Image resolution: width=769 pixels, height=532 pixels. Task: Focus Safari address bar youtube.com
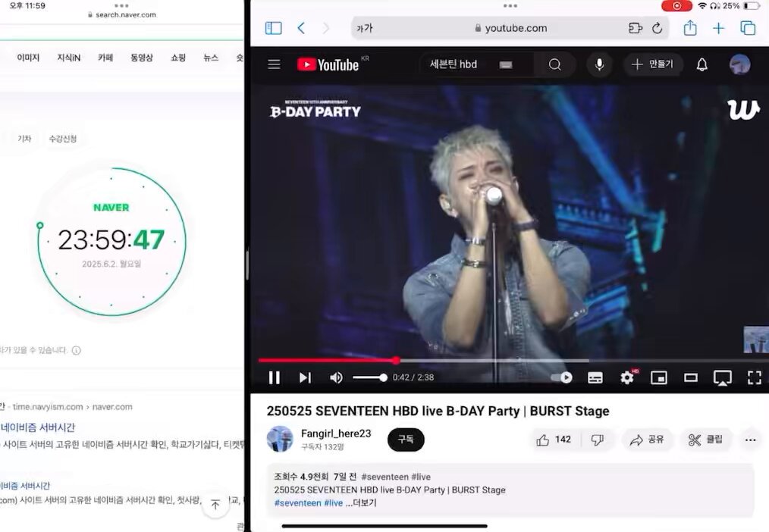tap(510, 28)
